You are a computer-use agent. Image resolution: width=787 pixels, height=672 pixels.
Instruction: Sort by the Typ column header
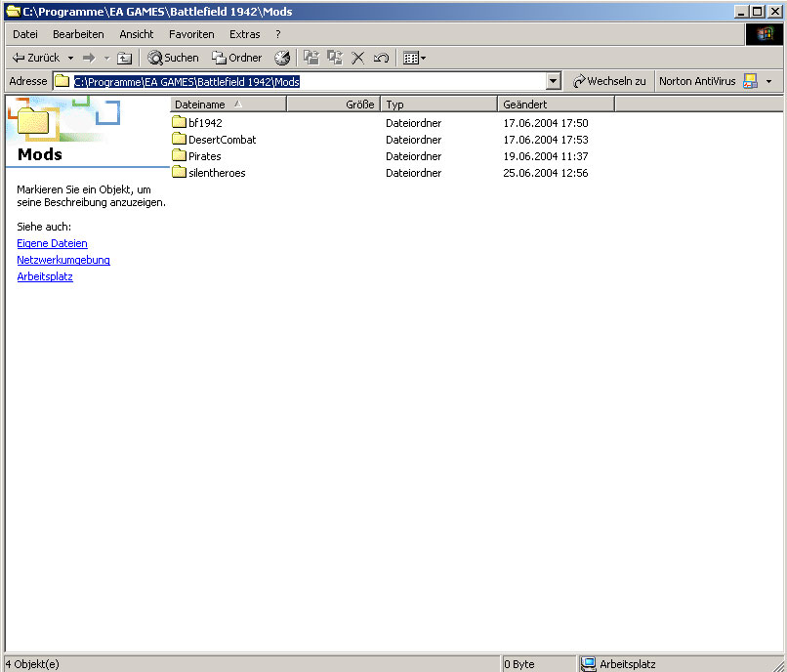[x=439, y=105]
